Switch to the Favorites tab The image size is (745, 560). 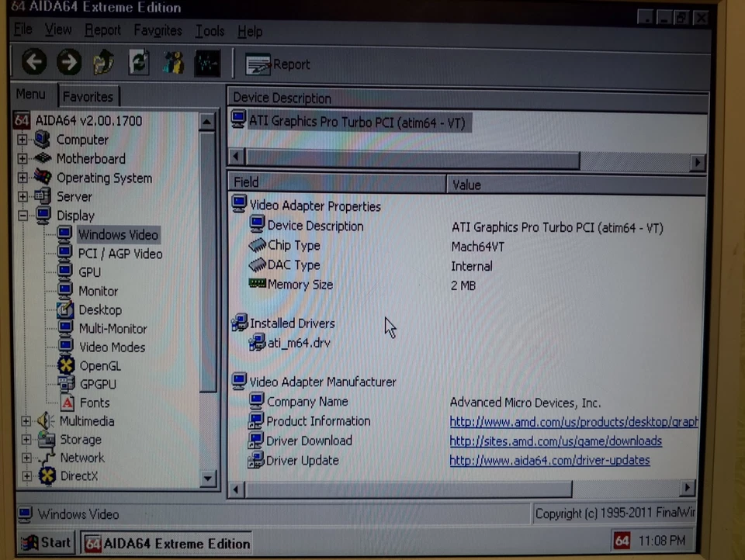pos(88,96)
